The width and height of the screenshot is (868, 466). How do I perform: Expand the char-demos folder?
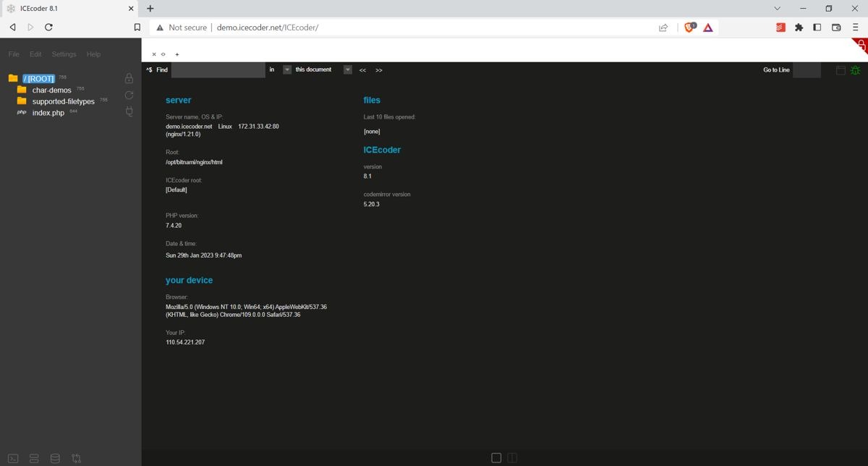(51, 90)
